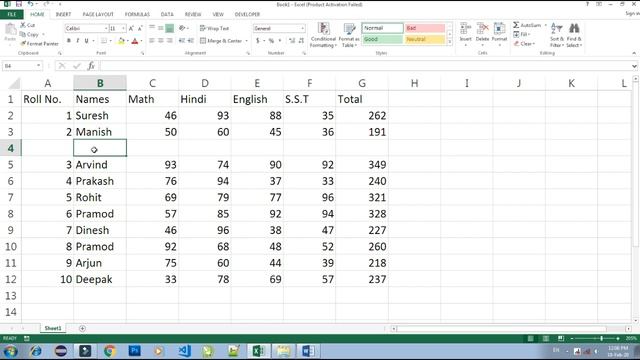Open Find & Select binoculars
The width and height of the screenshot is (640, 360).
click(574, 35)
